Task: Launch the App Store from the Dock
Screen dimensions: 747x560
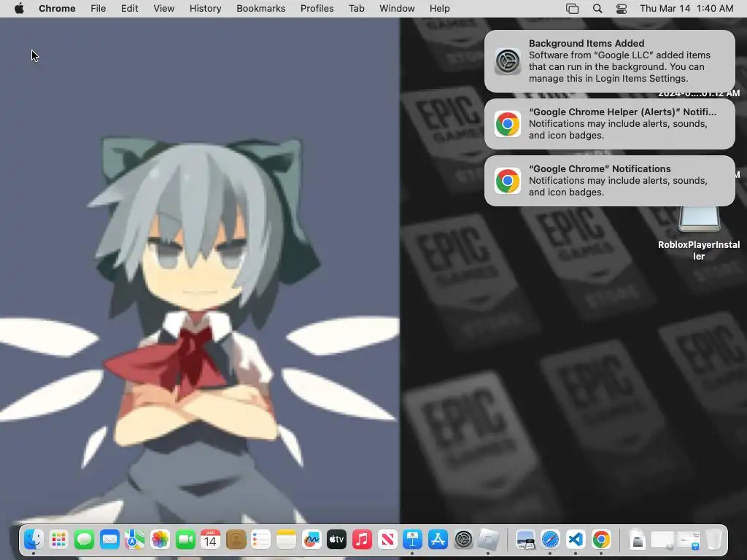Action: point(438,540)
